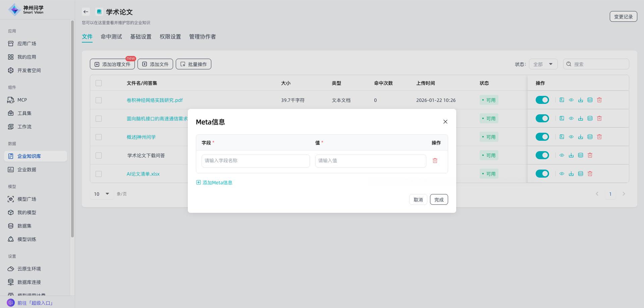
Task: Open the database icon in 概述|神州问学 row
Action: pyautogui.click(x=590, y=137)
